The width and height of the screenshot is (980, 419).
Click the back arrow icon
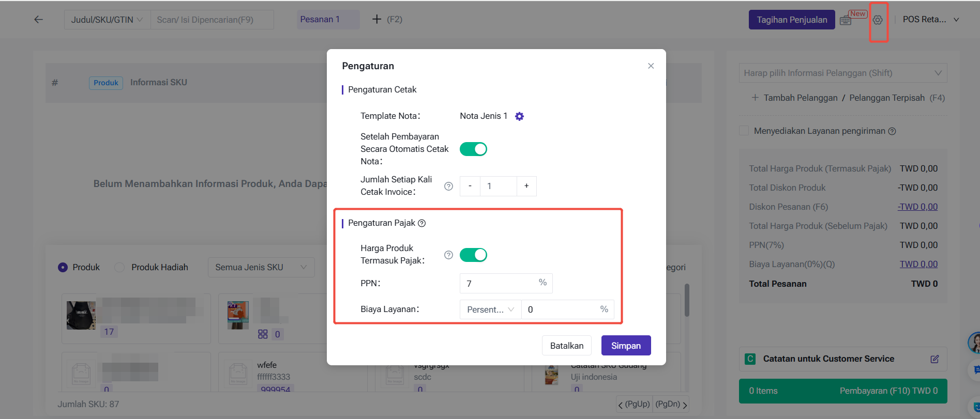tap(38, 20)
